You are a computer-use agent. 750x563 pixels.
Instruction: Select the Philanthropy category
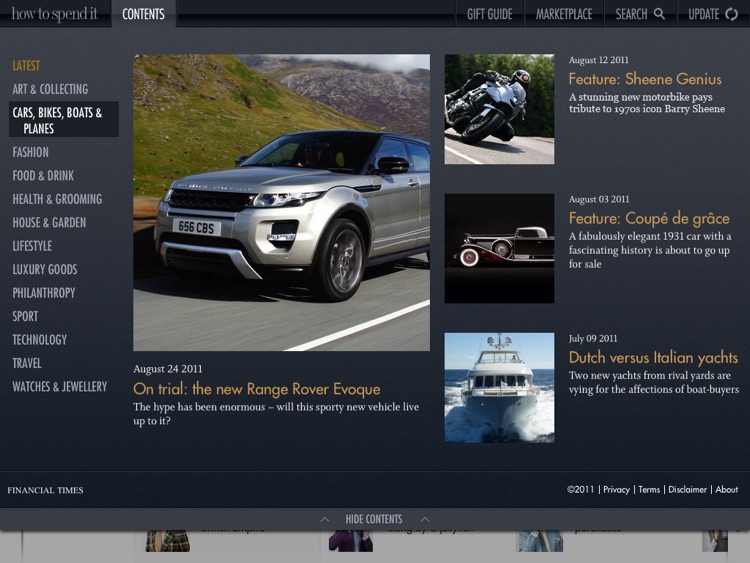click(x=44, y=293)
